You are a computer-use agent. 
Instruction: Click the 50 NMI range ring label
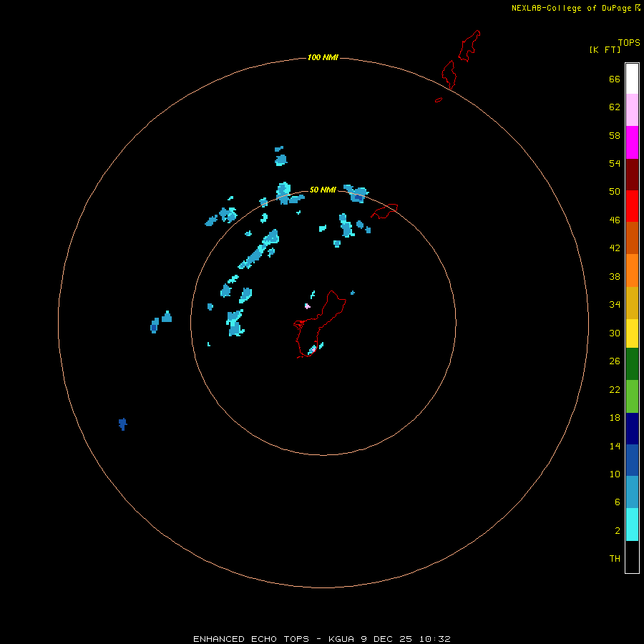323,190
